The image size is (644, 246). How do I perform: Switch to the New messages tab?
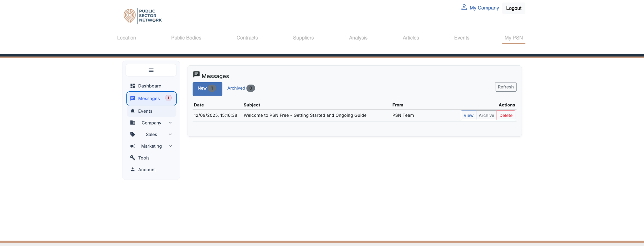coord(207,89)
